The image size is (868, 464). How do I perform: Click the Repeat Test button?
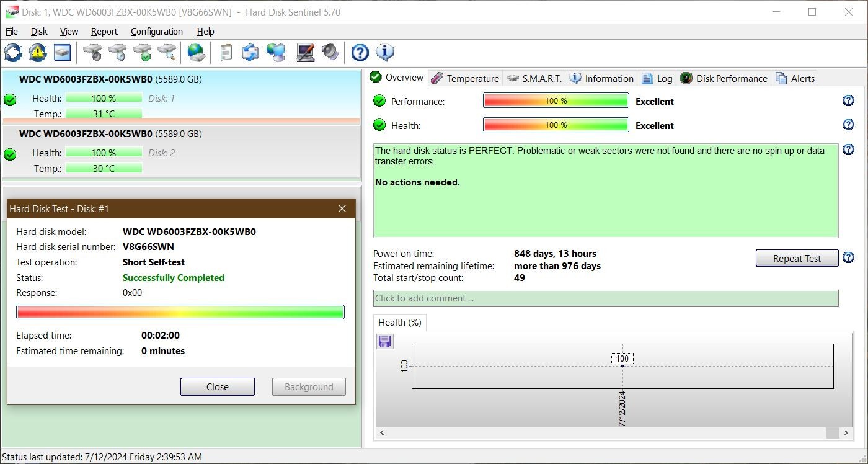[x=797, y=258]
